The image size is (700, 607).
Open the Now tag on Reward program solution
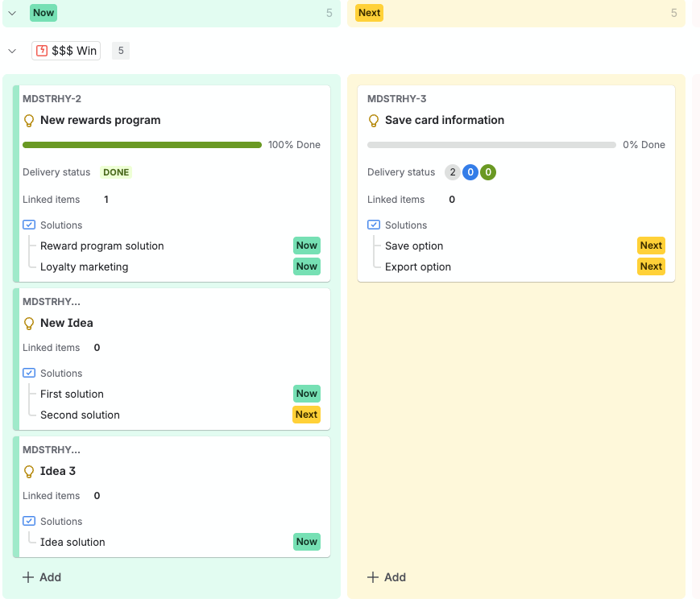tap(307, 246)
